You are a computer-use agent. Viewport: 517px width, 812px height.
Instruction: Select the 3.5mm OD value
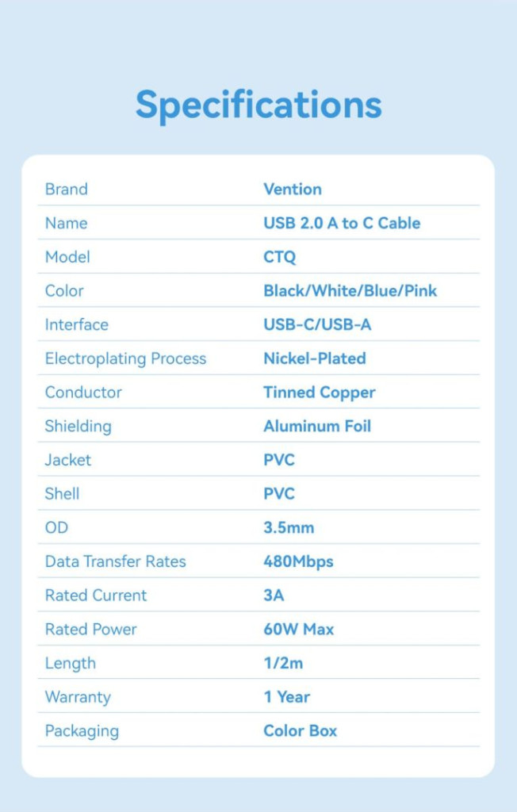289,528
